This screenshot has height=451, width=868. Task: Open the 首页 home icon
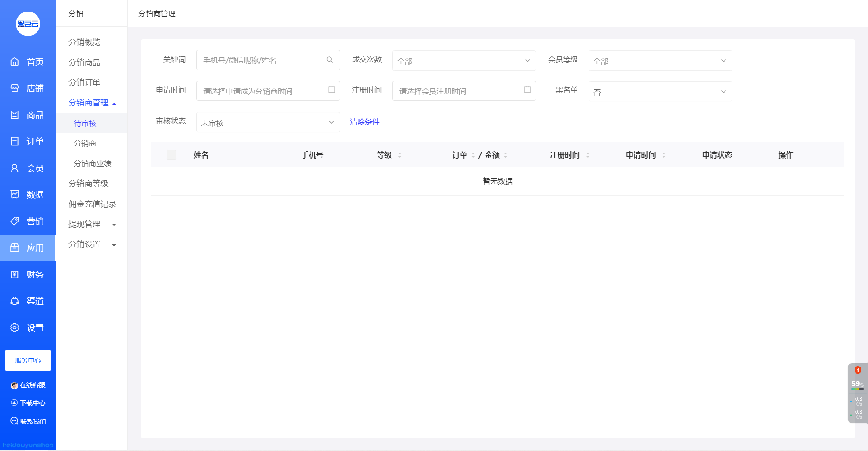[15, 62]
